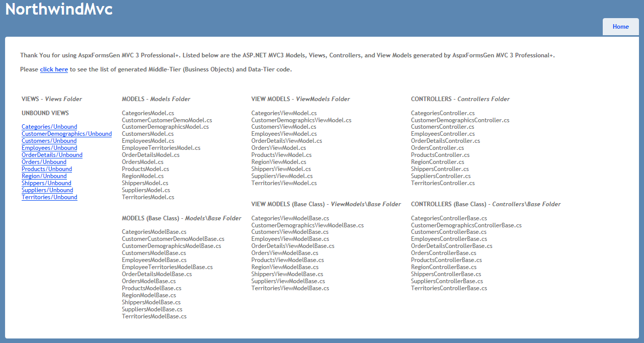Click ShippersModelBase.cs entry
This screenshot has height=343, width=644.
tap(151, 302)
